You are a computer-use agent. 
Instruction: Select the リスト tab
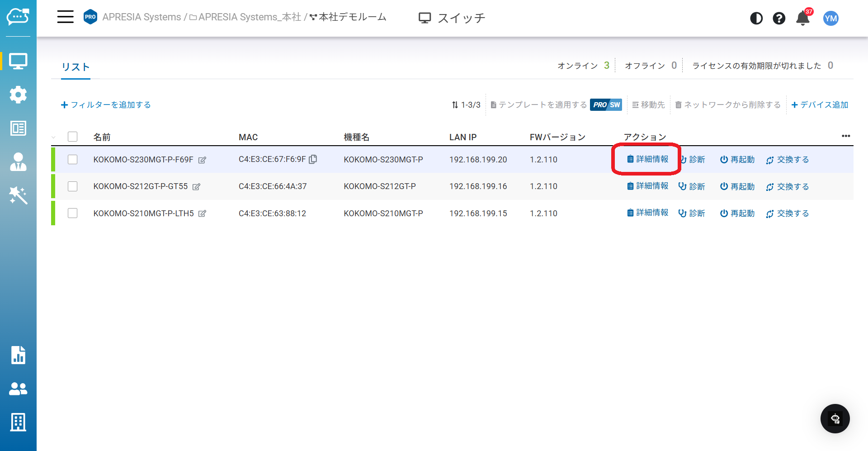point(75,67)
